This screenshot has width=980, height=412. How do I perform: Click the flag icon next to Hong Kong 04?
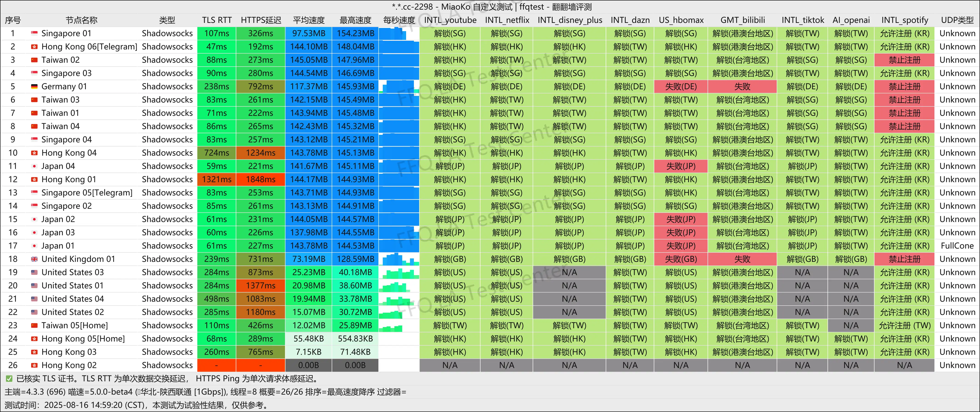click(x=34, y=153)
